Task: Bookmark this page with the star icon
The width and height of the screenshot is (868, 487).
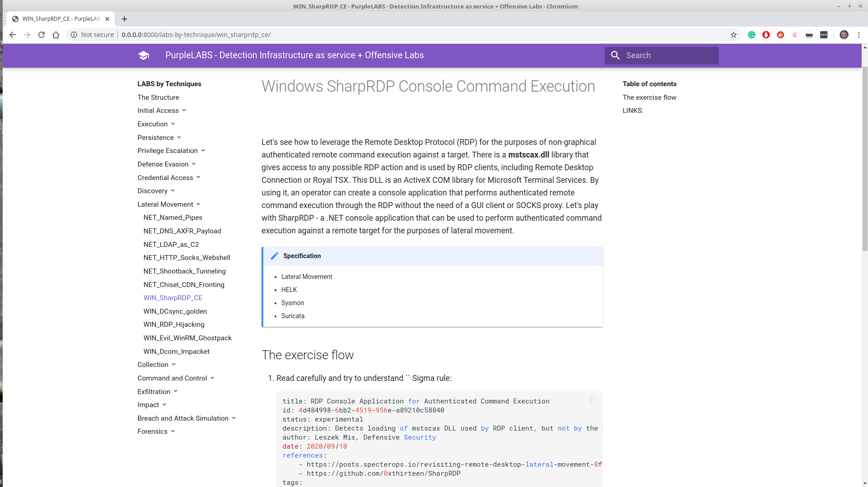Action: click(x=734, y=35)
